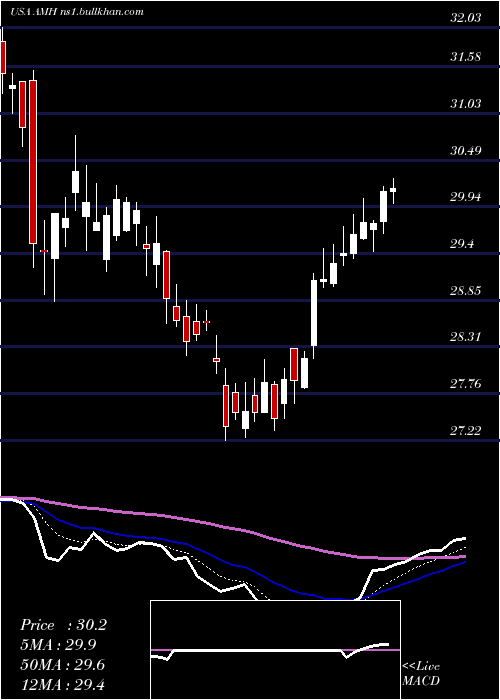Click the 30.49 price axis label

click(x=466, y=150)
